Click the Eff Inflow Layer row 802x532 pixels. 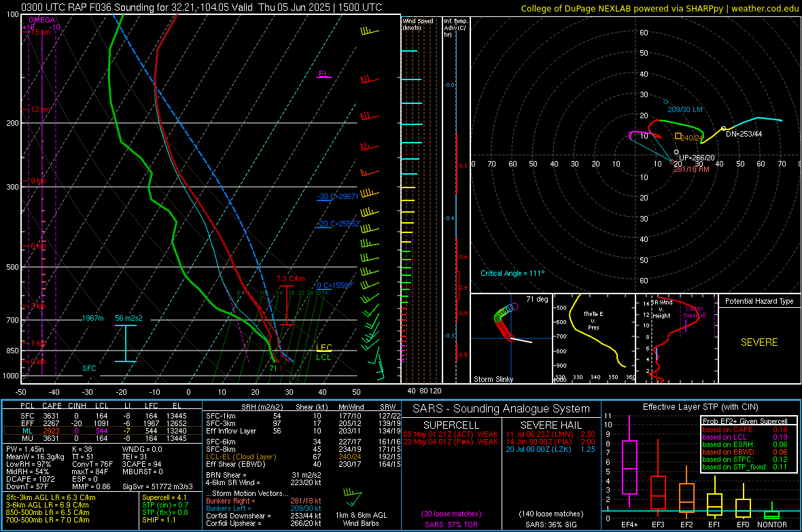click(303, 431)
